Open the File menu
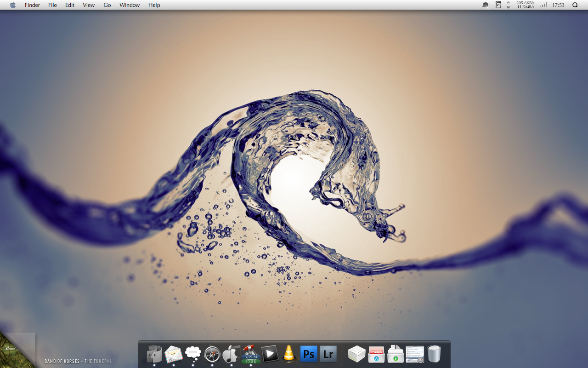The image size is (588, 368). pyautogui.click(x=52, y=5)
